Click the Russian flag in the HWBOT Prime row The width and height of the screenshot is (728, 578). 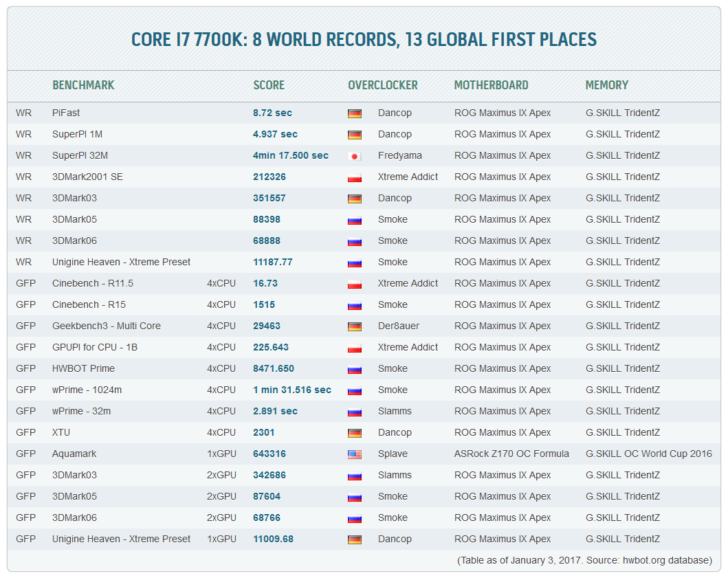[355, 369]
